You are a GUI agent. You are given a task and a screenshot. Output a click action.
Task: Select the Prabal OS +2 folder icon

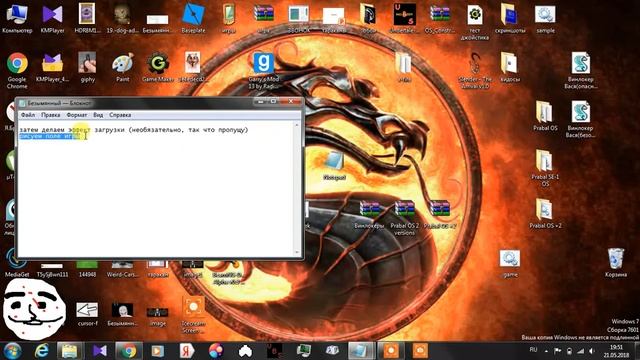click(545, 213)
